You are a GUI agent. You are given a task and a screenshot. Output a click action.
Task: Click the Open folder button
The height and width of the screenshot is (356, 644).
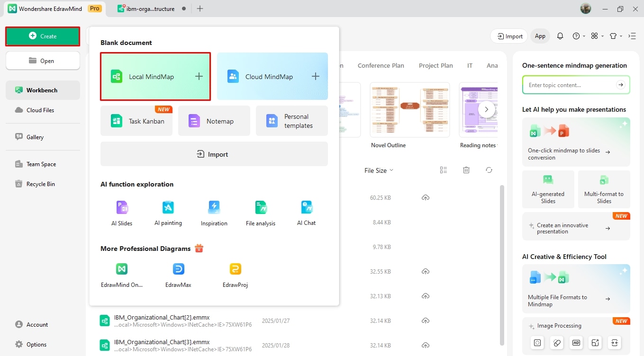pos(43,61)
